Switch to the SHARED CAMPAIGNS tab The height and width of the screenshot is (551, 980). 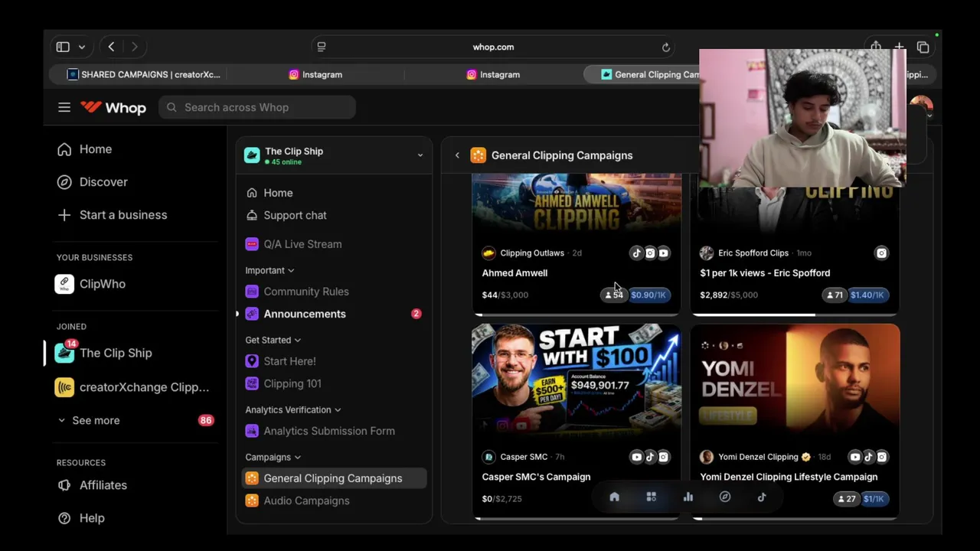144,74
